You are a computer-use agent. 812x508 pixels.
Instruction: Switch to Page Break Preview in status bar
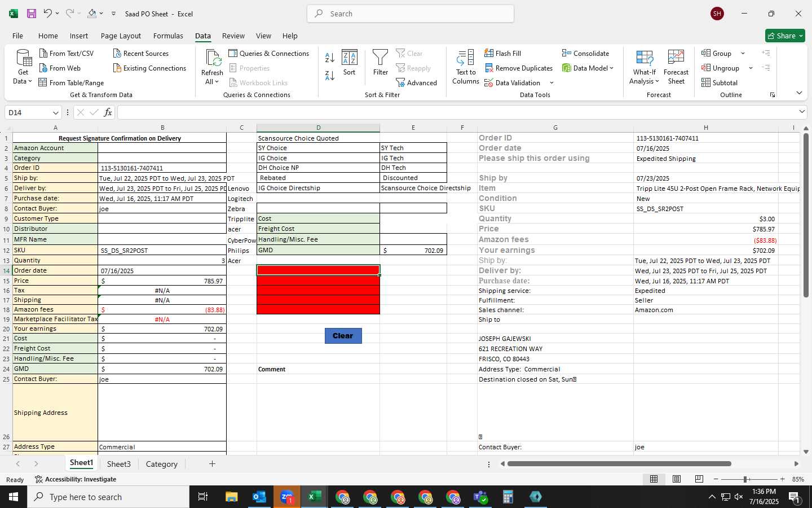699,479
